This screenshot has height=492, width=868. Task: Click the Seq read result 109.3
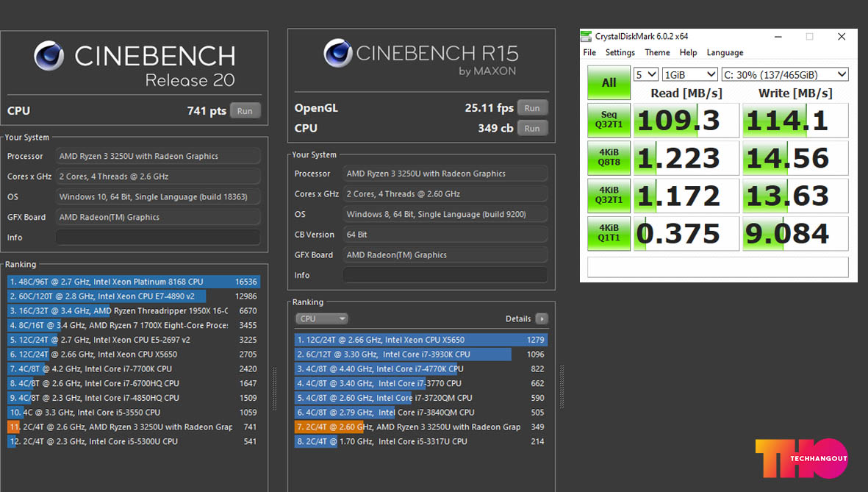pos(686,120)
